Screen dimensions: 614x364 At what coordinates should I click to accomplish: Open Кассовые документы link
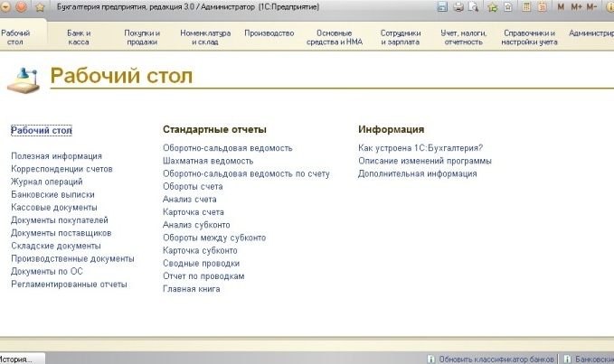[54, 207]
